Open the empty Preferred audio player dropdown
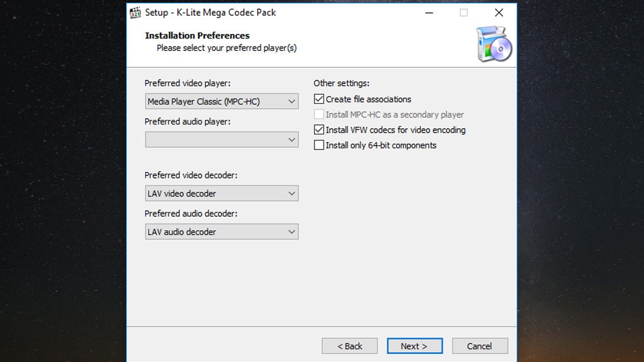The width and height of the screenshot is (644, 362). pos(222,140)
